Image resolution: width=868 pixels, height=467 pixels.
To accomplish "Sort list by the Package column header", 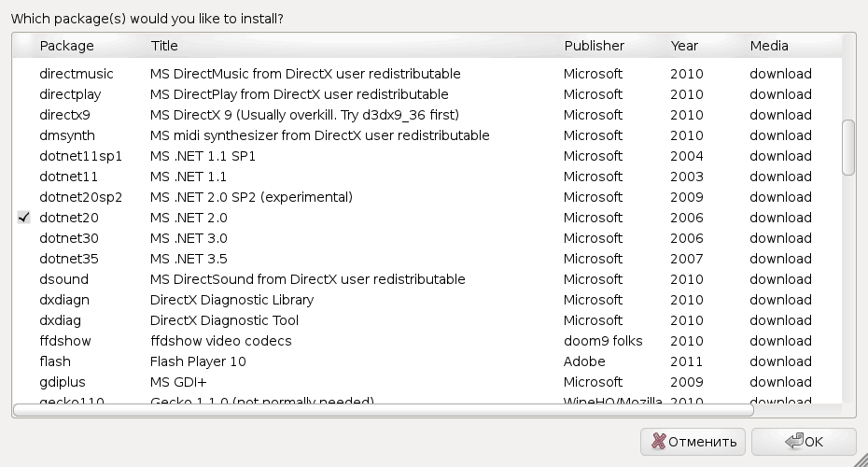I will [66, 46].
